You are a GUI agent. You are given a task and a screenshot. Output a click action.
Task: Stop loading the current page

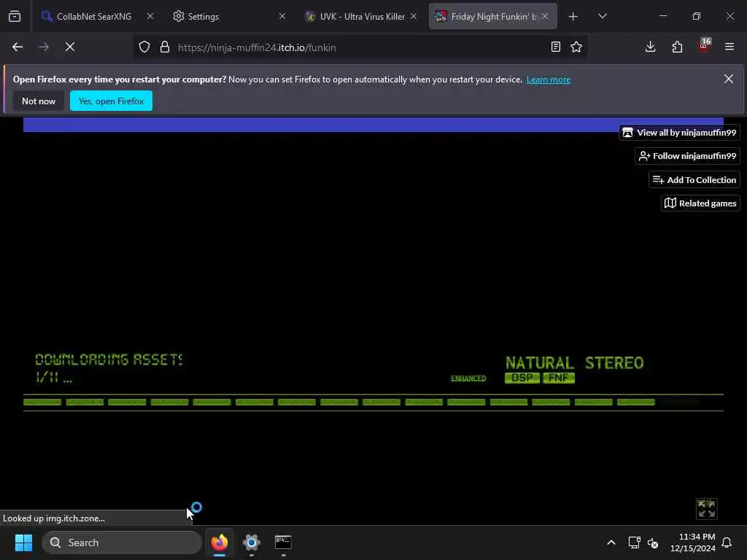tap(70, 47)
